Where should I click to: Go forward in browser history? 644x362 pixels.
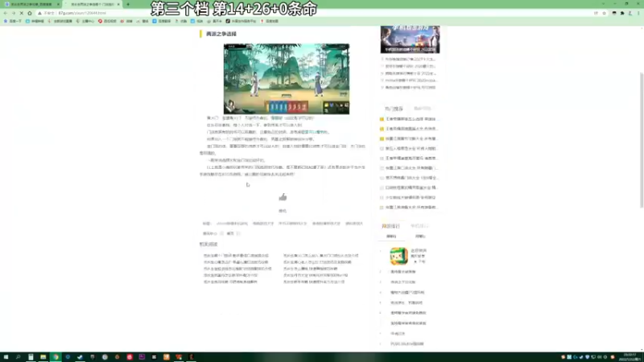tap(13, 13)
